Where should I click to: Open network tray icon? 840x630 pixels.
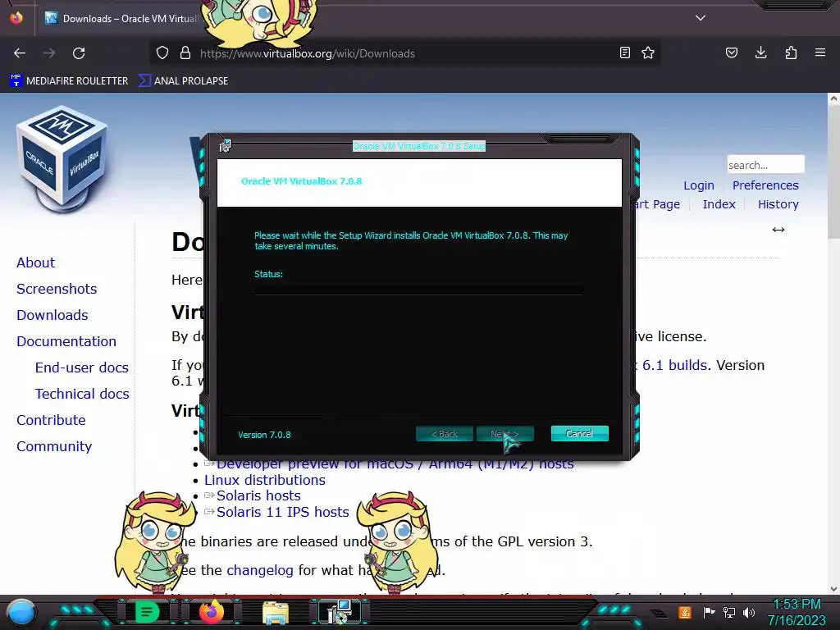coord(729,612)
